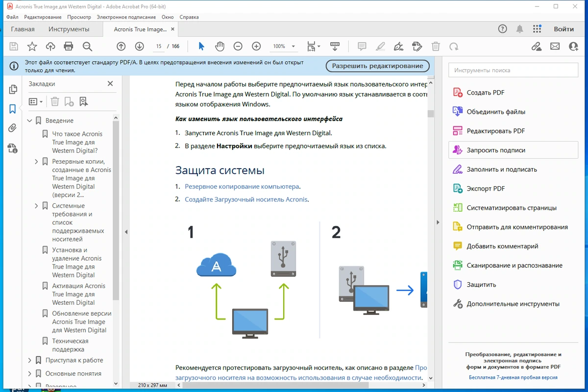
Task: Open the Attachments paperclip panel icon
Action: [x=13, y=128]
